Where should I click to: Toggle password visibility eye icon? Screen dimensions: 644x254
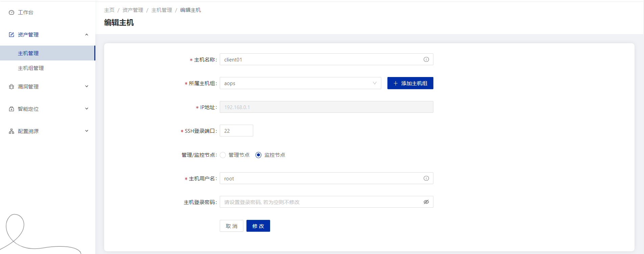pos(426,202)
